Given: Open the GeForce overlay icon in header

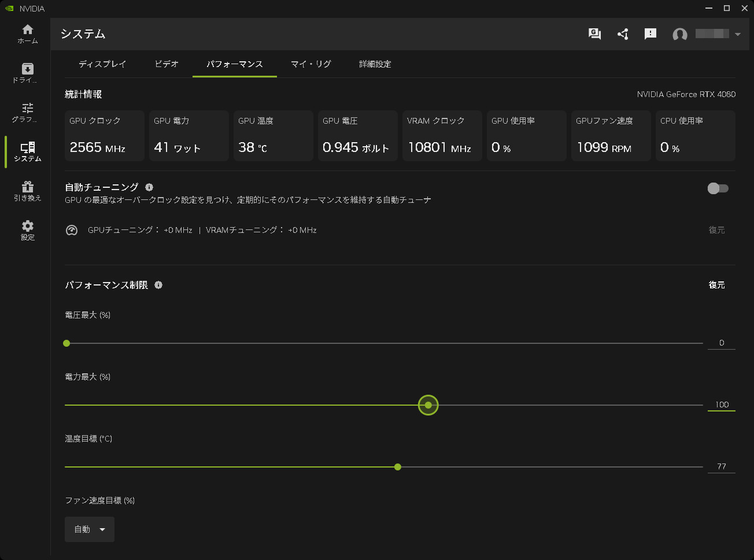Looking at the screenshot, I should coord(595,34).
